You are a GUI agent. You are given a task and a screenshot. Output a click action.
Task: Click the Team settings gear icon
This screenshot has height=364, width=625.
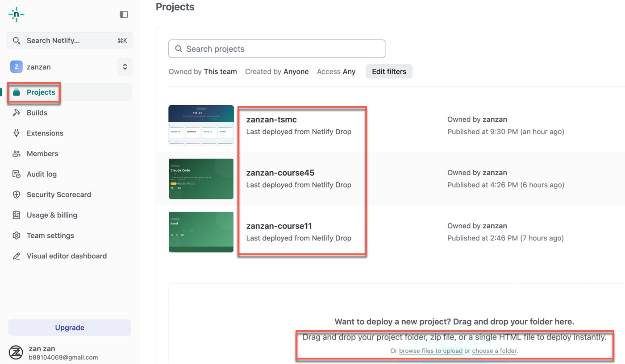point(17,236)
